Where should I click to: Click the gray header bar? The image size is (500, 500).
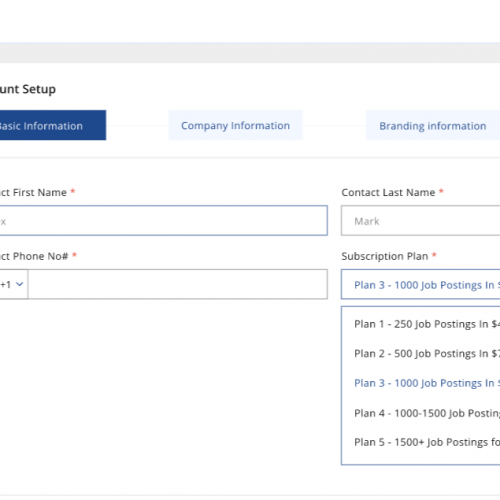pyautogui.click(x=250, y=53)
